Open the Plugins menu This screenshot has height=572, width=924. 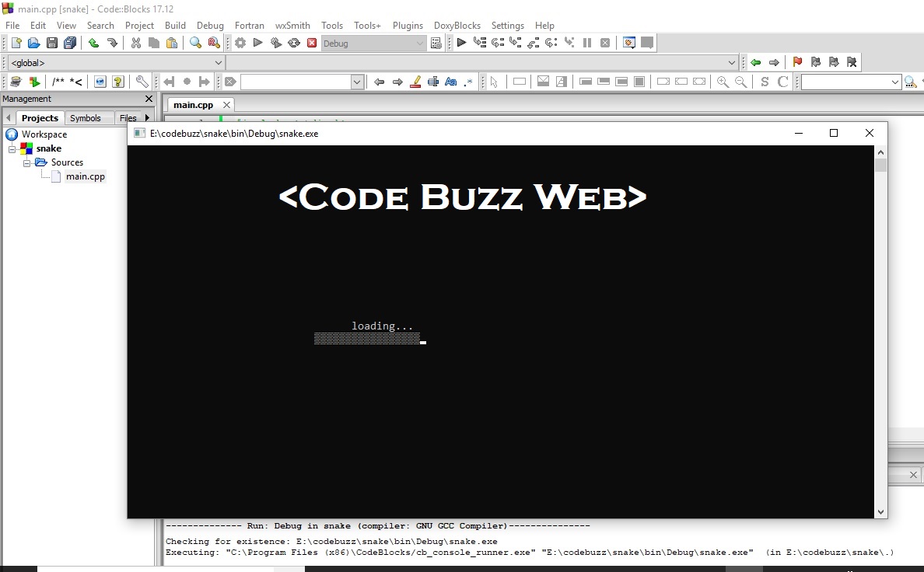tap(408, 26)
